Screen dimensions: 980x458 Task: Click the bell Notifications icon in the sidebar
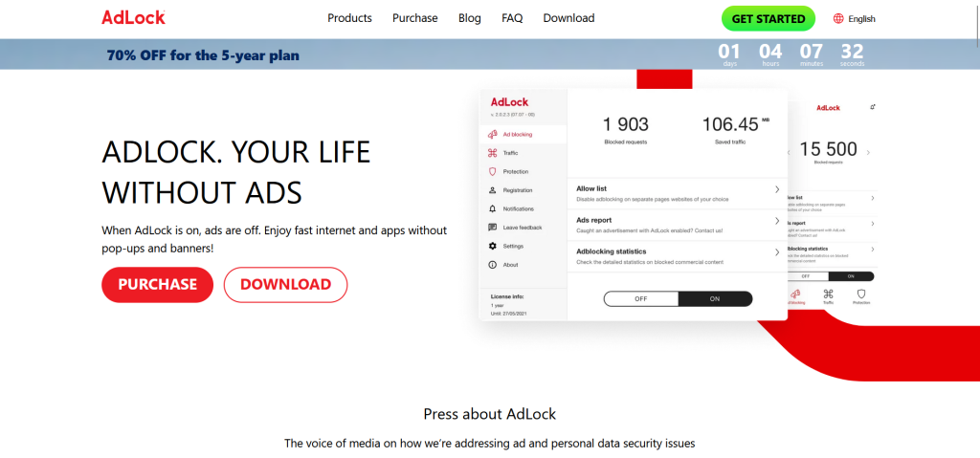tap(492, 208)
